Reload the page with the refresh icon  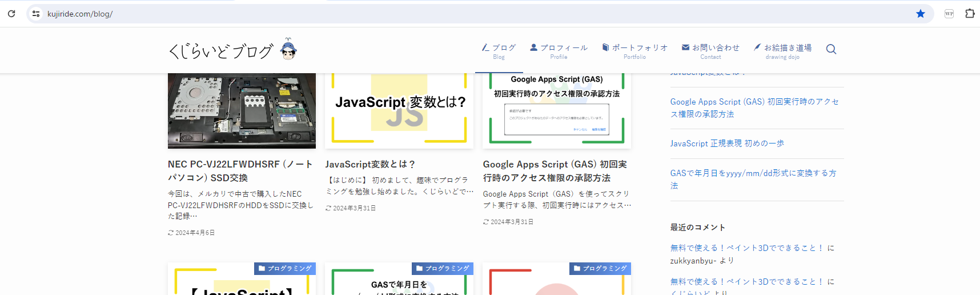coord(11,14)
